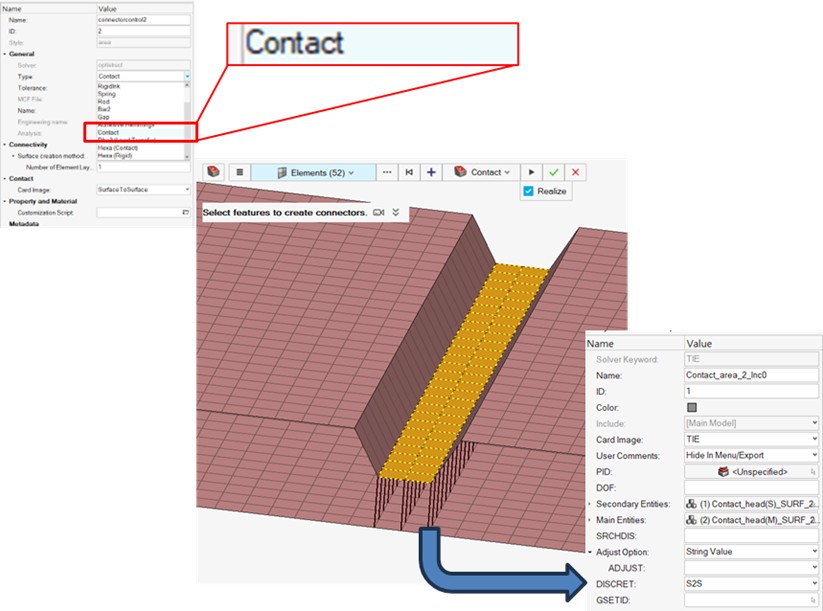Image resolution: width=823 pixels, height=611 pixels.
Task: Click the connector tool icon at toolbar start
Action: [214, 172]
